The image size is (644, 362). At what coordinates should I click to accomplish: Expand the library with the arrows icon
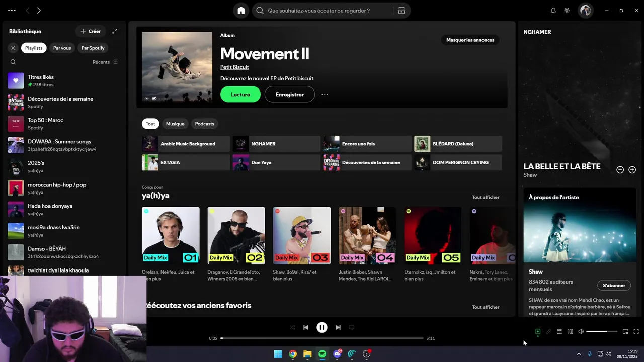pyautogui.click(x=115, y=31)
